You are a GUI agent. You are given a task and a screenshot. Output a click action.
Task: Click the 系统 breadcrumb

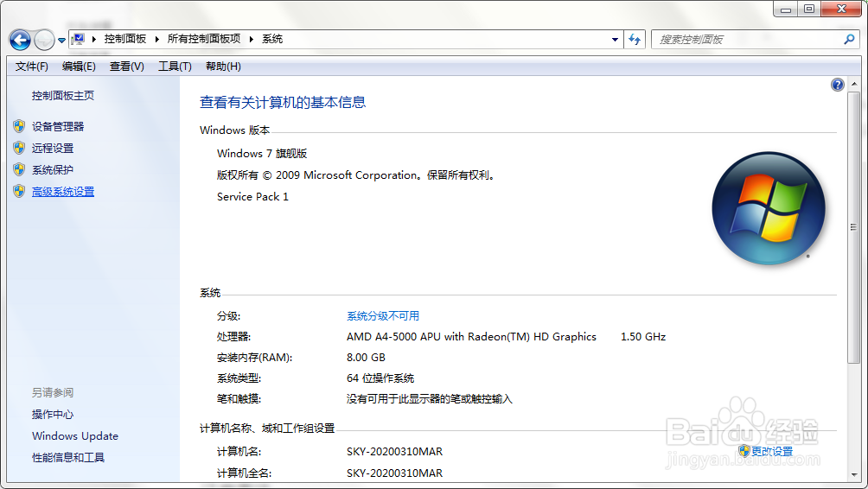[272, 39]
